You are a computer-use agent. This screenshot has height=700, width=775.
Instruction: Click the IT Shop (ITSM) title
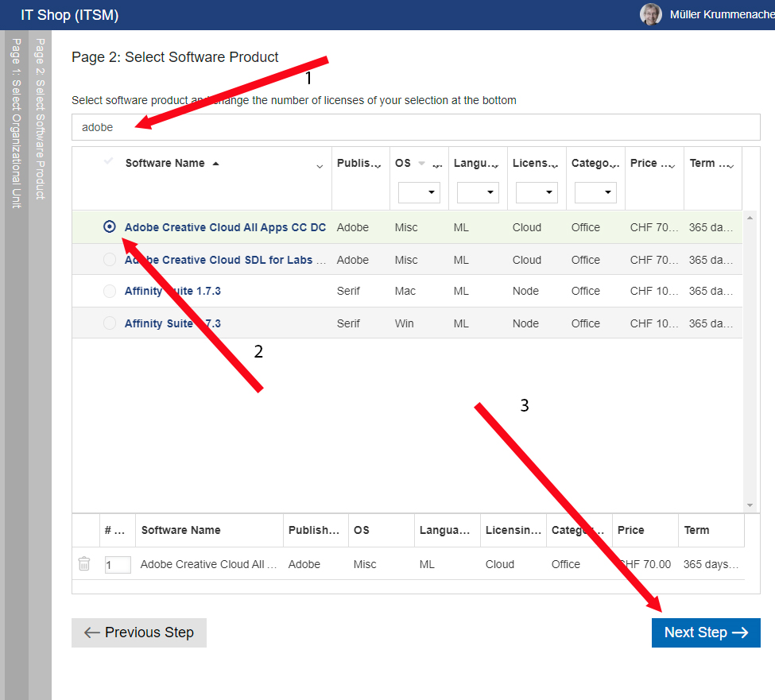pos(70,15)
